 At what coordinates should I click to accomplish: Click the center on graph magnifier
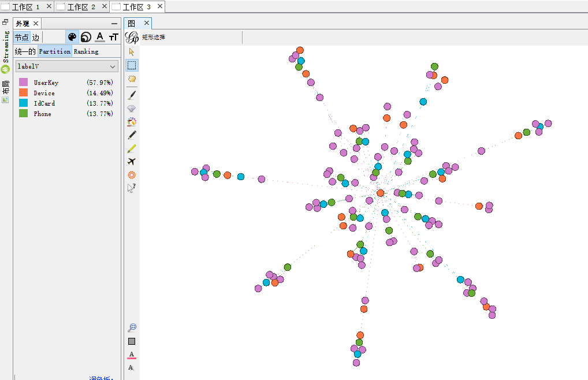pyautogui.click(x=132, y=327)
